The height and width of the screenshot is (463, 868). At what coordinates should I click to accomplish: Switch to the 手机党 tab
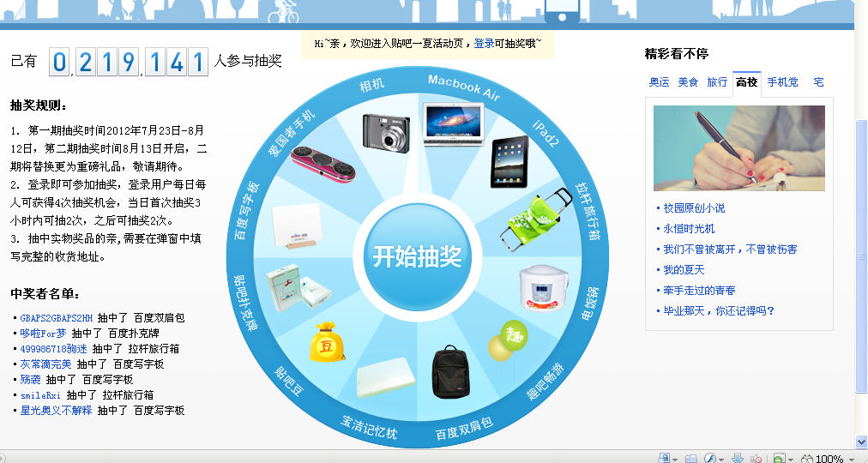click(783, 82)
